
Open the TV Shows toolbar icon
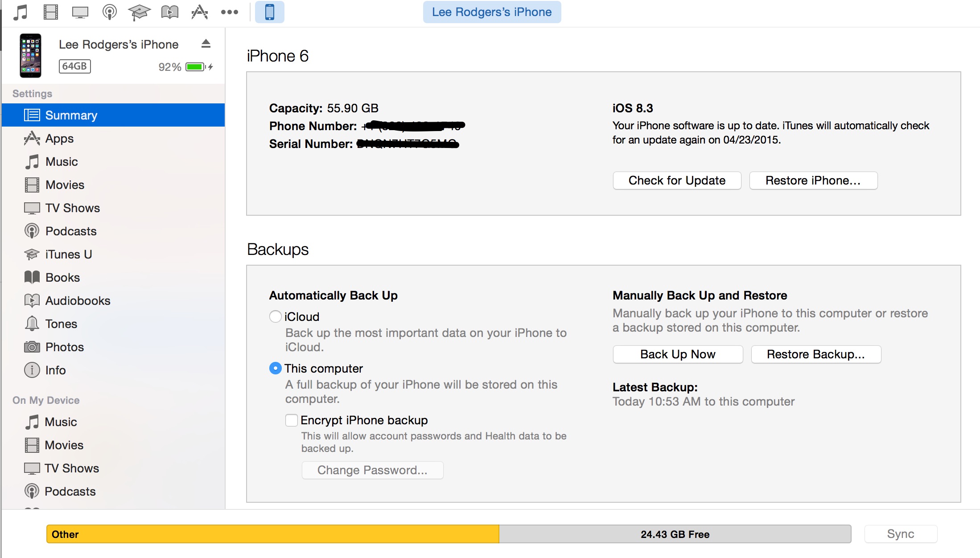[80, 12]
